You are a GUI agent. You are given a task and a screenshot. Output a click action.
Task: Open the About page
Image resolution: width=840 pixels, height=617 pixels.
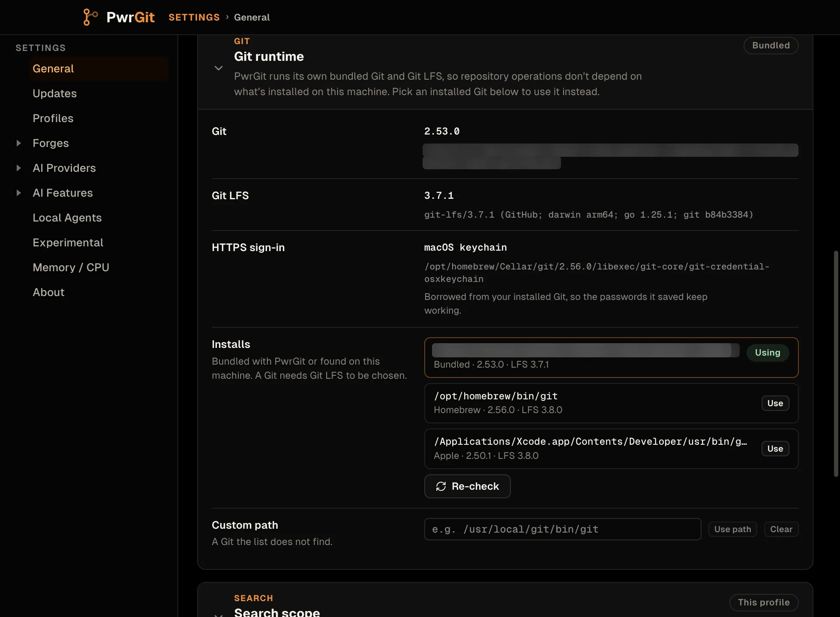[x=48, y=292]
